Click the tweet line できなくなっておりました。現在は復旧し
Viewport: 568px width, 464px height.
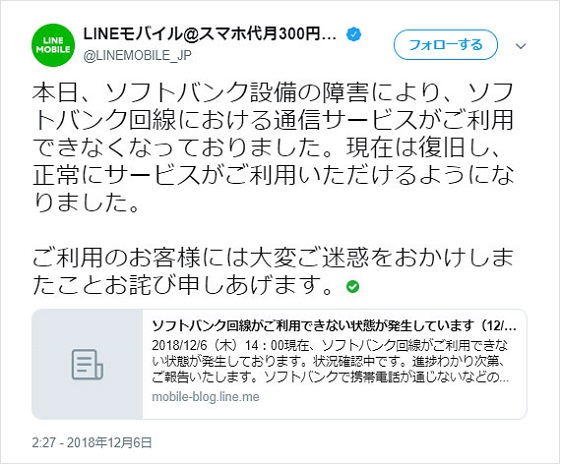tap(266, 147)
